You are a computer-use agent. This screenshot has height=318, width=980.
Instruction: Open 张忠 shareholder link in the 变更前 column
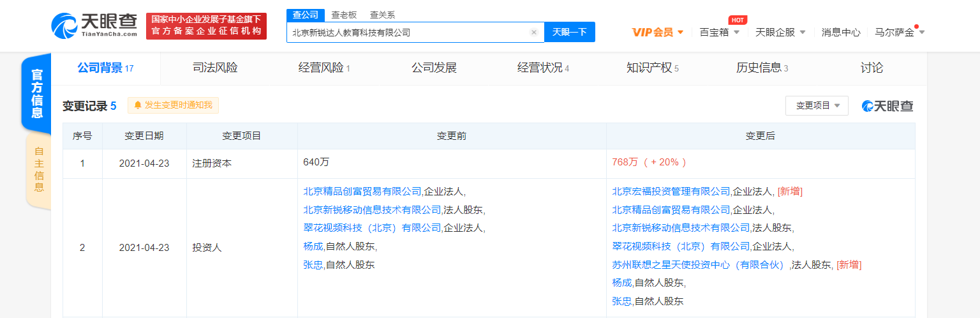click(x=313, y=264)
